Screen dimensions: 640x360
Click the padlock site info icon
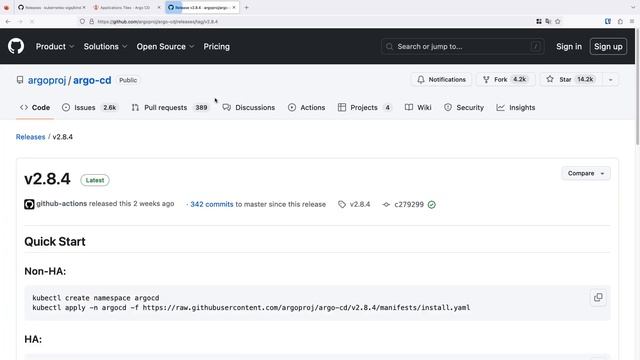[x=91, y=21]
